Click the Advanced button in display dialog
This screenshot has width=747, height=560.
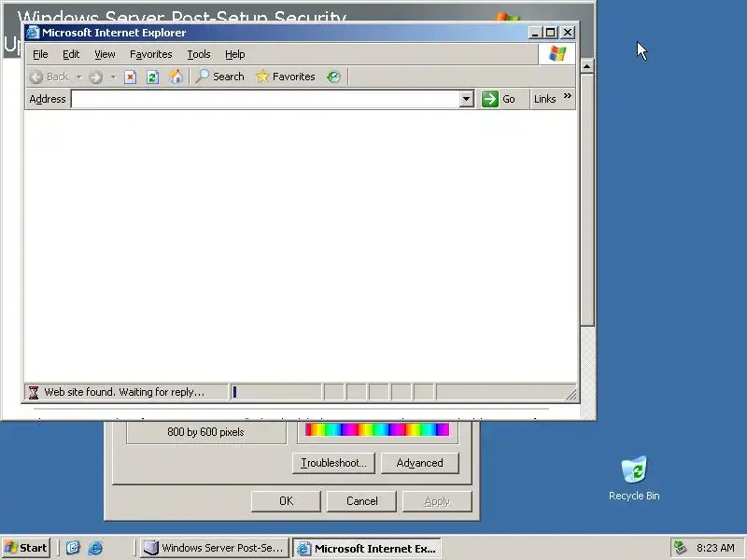point(419,463)
